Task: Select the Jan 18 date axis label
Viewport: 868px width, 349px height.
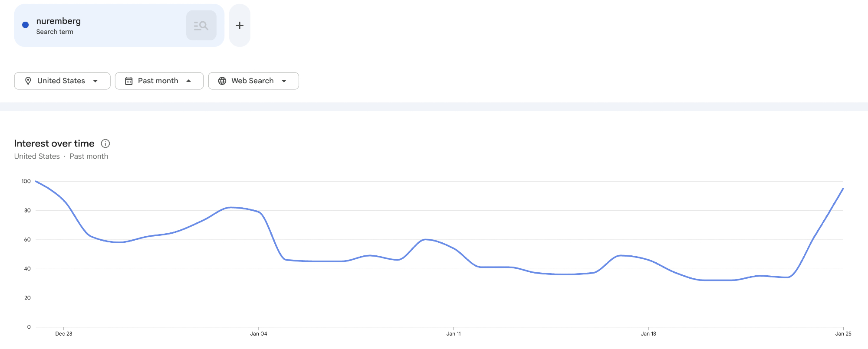Action: click(648, 333)
